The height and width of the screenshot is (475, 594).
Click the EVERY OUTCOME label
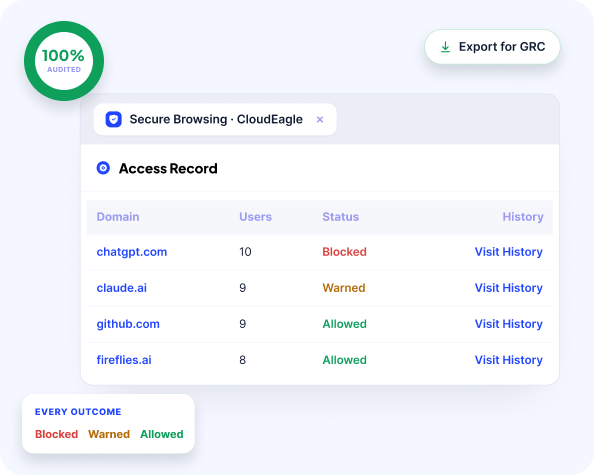point(78,412)
